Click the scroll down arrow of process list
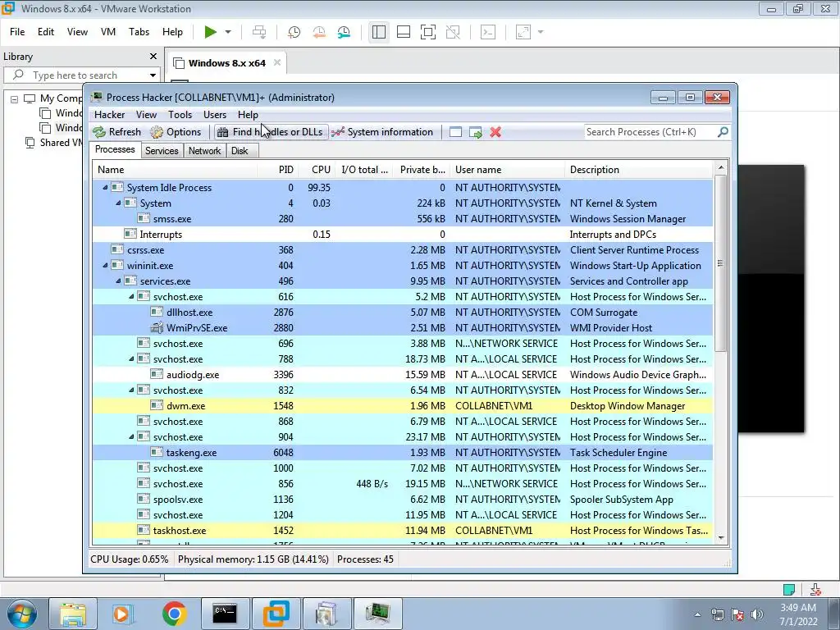 coord(720,538)
